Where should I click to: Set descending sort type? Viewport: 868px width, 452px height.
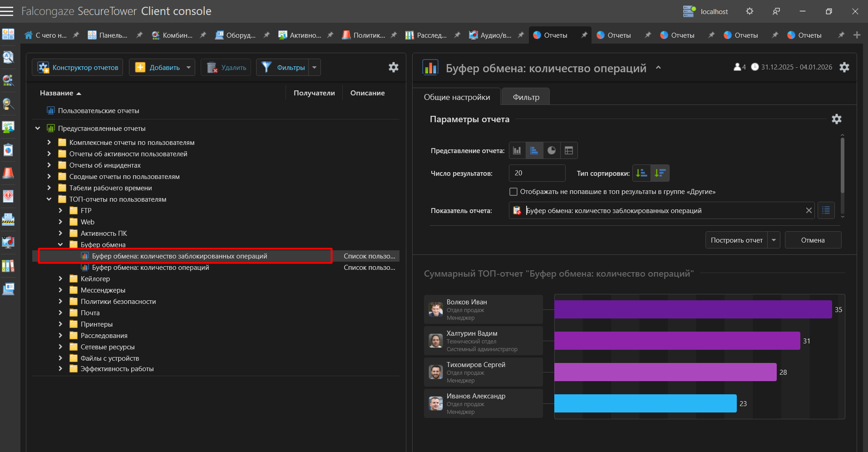[x=660, y=173]
